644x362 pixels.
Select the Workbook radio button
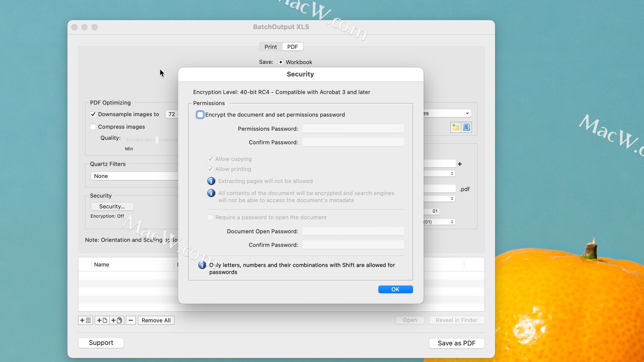tap(281, 62)
